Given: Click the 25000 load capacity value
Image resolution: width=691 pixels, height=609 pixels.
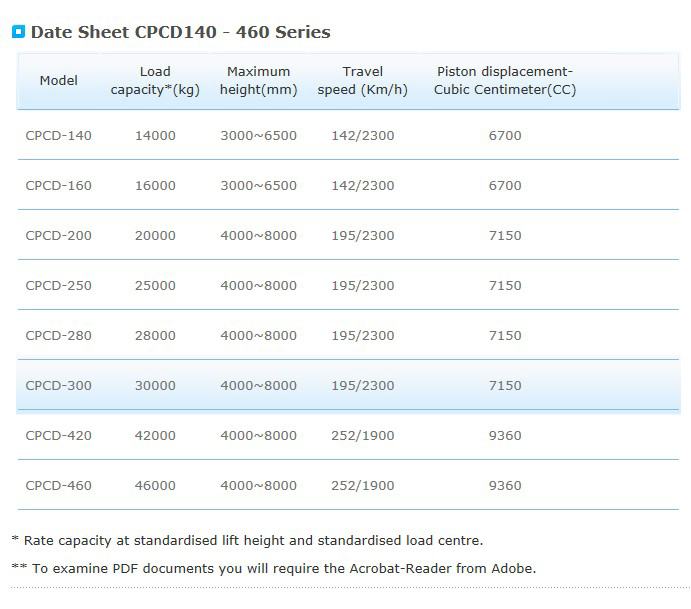Looking at the screenshot, I should click(x=155, y=286).
